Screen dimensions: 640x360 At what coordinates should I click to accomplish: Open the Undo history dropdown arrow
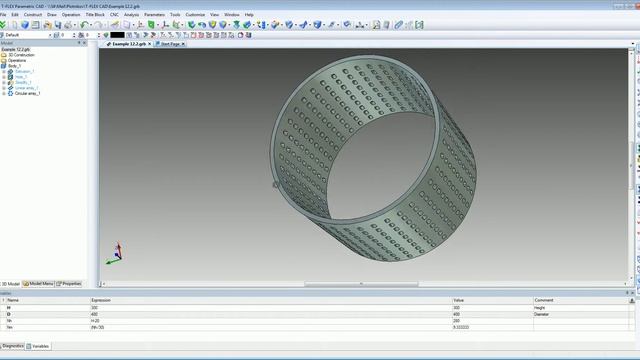[x=91, y=25]
